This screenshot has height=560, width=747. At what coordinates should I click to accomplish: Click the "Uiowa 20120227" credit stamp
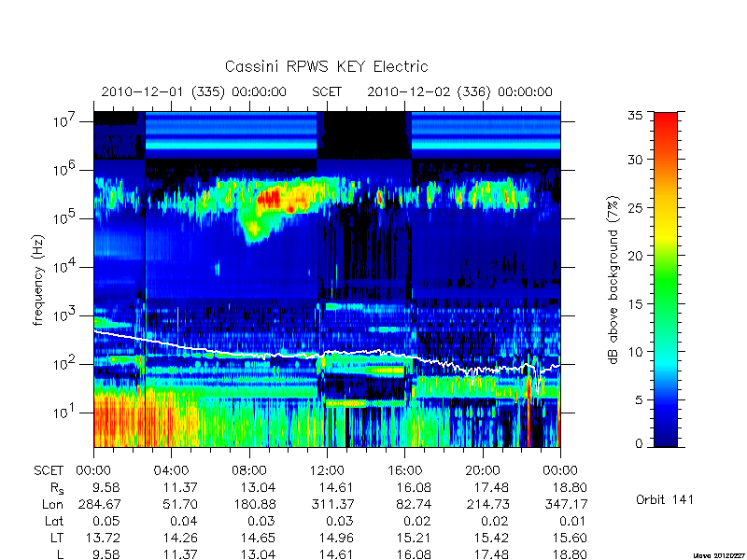(x=719, y=555)
